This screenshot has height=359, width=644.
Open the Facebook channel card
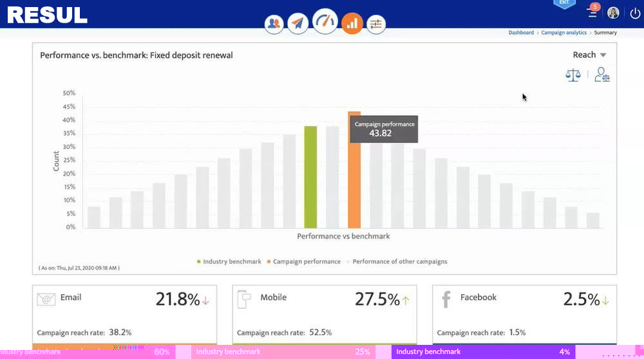pyautogui.click(x=524, y=315)
